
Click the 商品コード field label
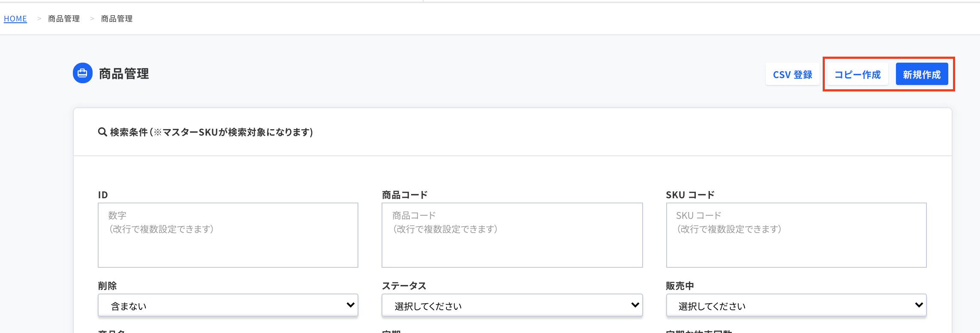click(405, 195)
